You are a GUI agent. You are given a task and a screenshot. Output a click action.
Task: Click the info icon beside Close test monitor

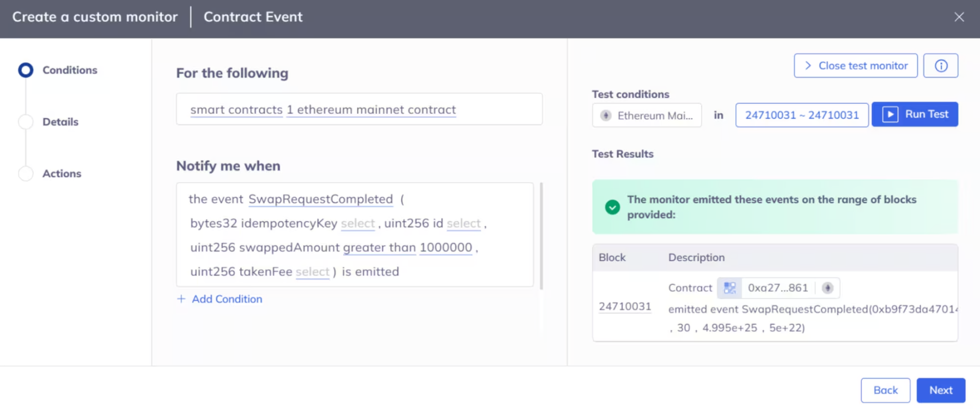pos(940,66)
